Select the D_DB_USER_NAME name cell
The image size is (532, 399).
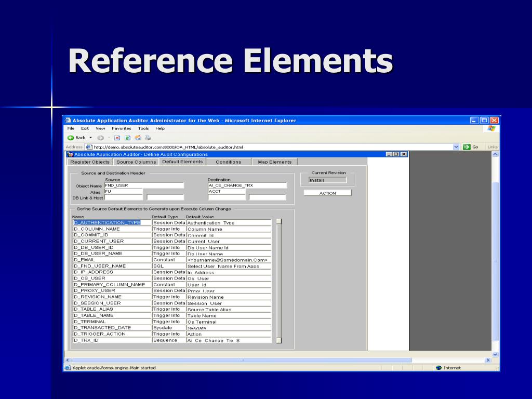(x=112, y=254)
